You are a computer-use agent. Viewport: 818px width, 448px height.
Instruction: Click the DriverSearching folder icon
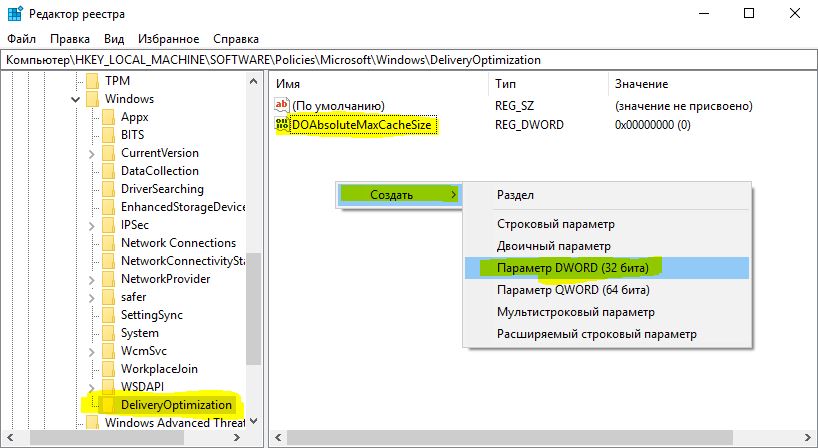click(109, 189)
